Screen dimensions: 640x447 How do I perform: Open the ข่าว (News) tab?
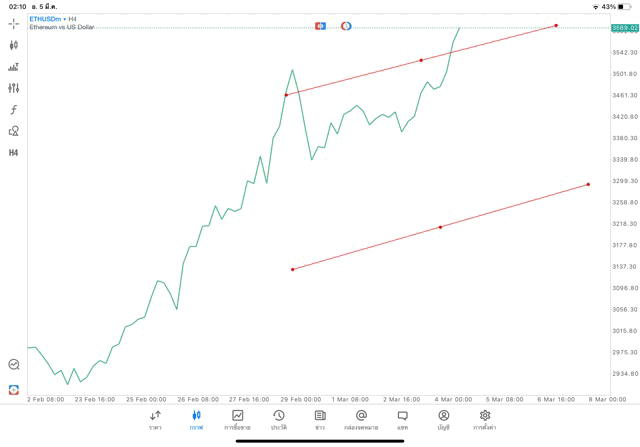coord(320,419)
